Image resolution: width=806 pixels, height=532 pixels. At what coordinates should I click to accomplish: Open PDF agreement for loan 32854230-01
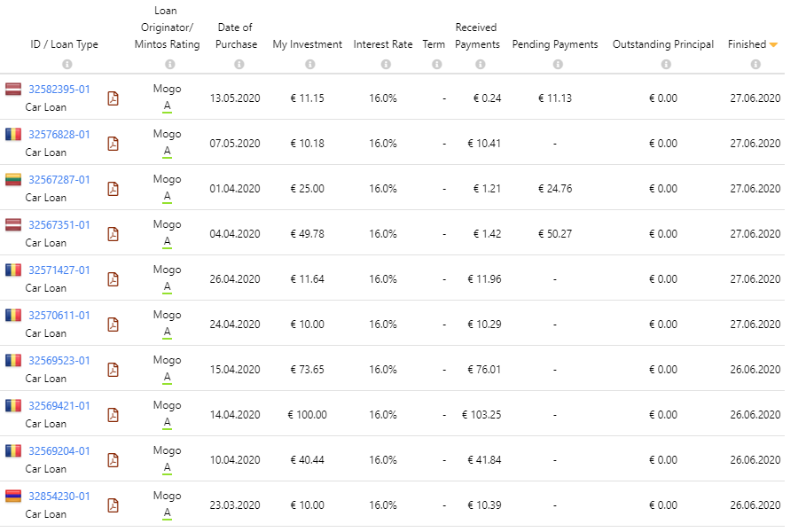coord(113,505)
